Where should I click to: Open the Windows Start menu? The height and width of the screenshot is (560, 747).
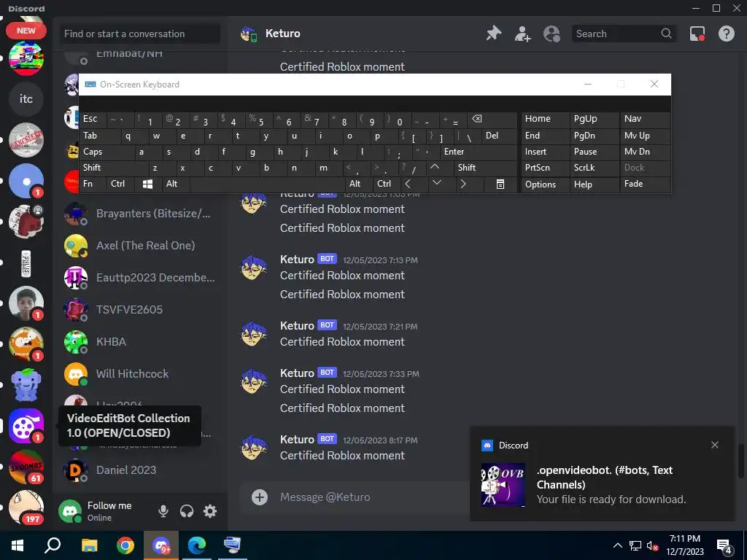point(18,545)
